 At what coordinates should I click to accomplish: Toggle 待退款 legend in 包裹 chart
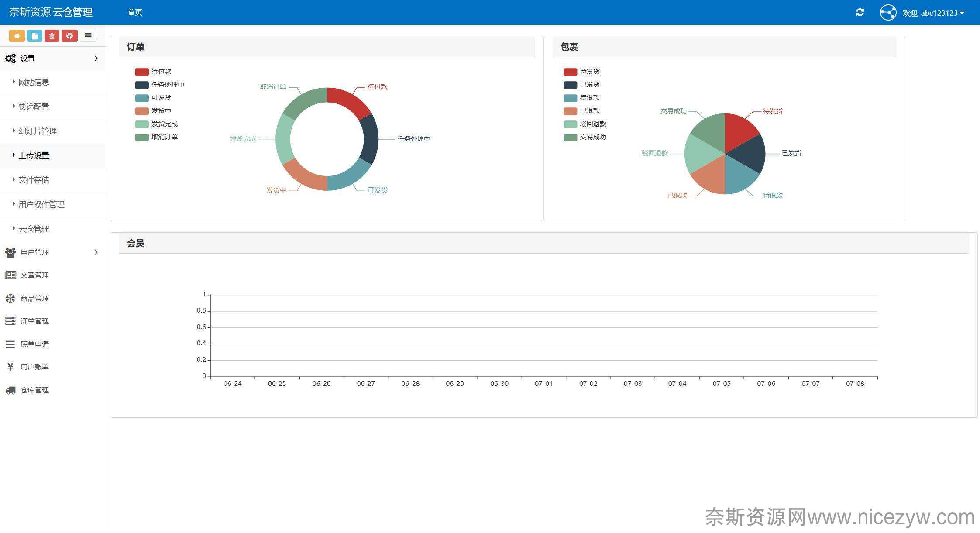[581, 98]
